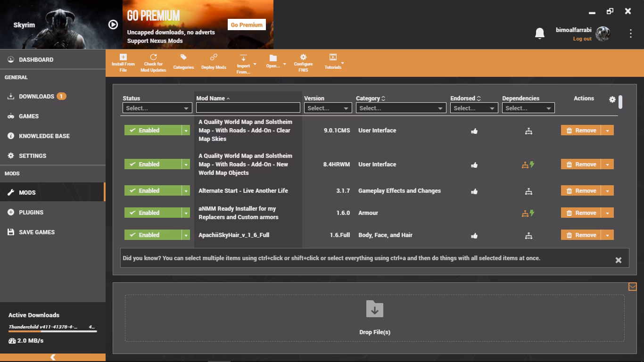The image size is (644, 362).
Task: Click the Log out link
Action: 582,39
